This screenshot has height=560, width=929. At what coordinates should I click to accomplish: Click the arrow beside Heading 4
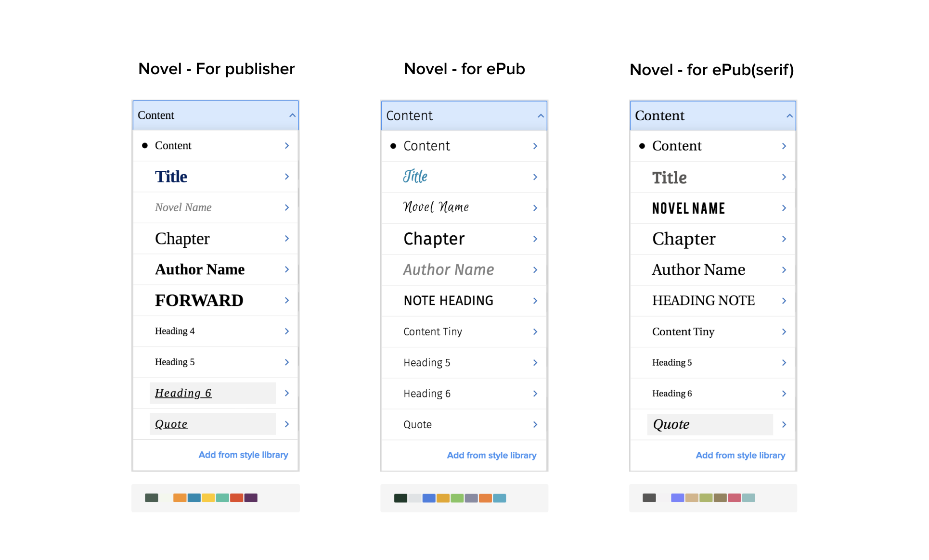287,331
